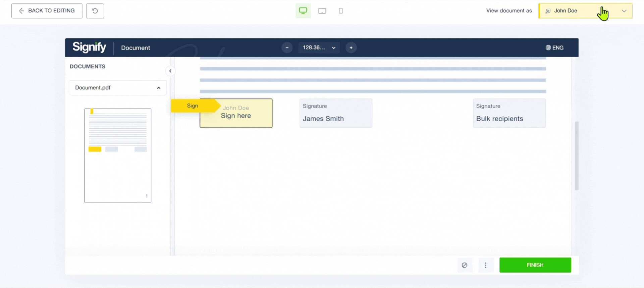Open the John Doe viewer dropdown
Viewport: 644px width, 288px height.
click(x=585, y=11)
